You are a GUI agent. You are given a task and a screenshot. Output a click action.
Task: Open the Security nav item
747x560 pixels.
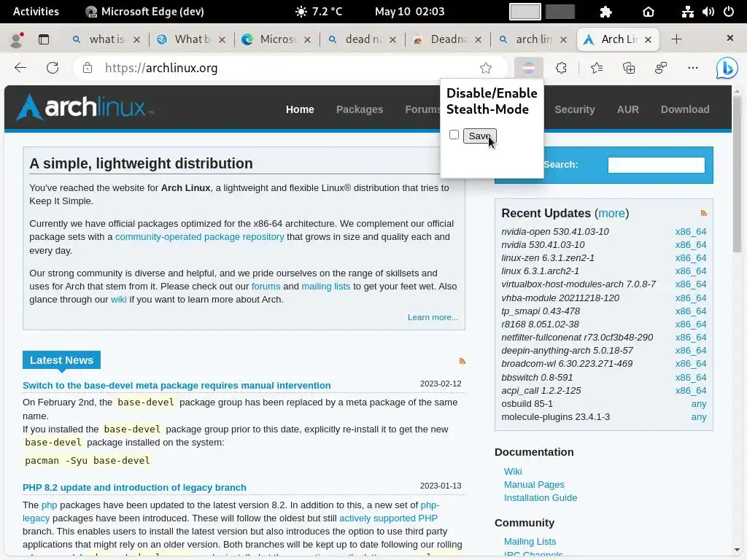pos(575,109)
